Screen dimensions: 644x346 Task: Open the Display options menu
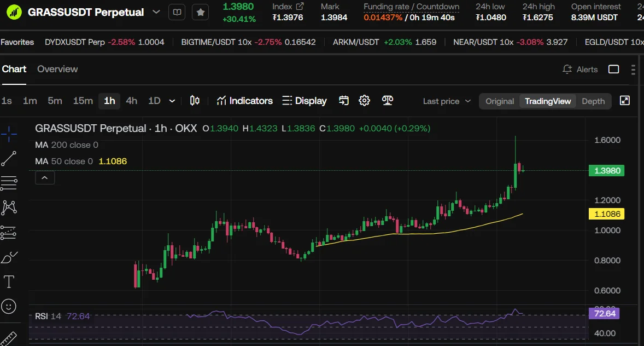(305, 101)
